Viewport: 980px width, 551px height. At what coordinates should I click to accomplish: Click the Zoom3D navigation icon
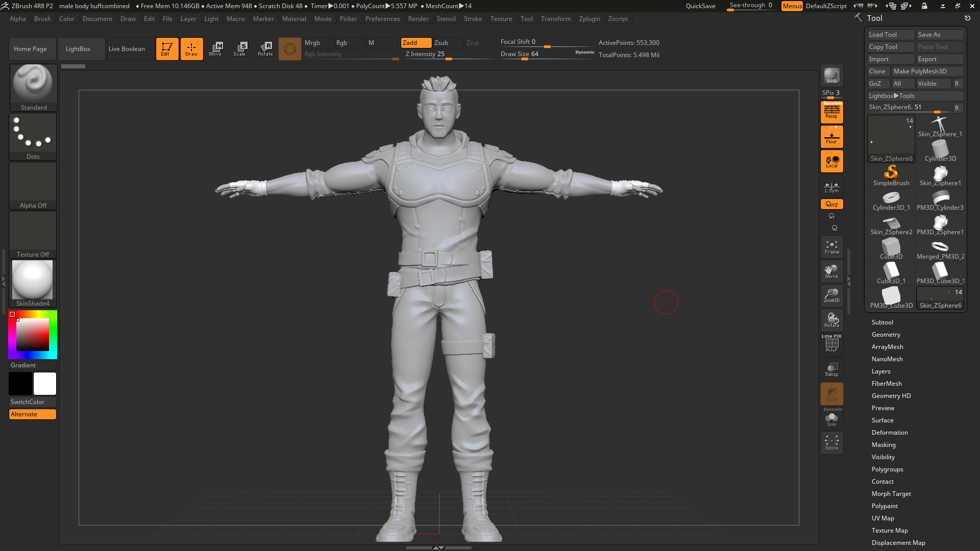tap(831, 296)
